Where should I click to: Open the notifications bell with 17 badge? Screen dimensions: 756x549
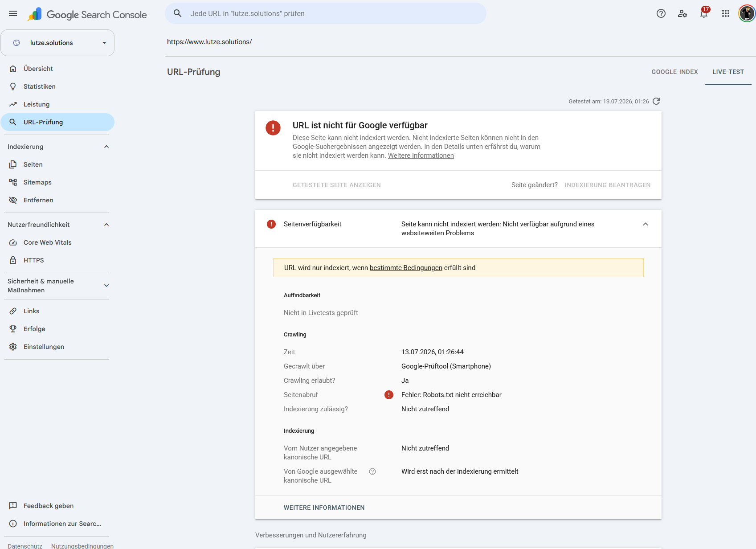(x=704, y=13)
